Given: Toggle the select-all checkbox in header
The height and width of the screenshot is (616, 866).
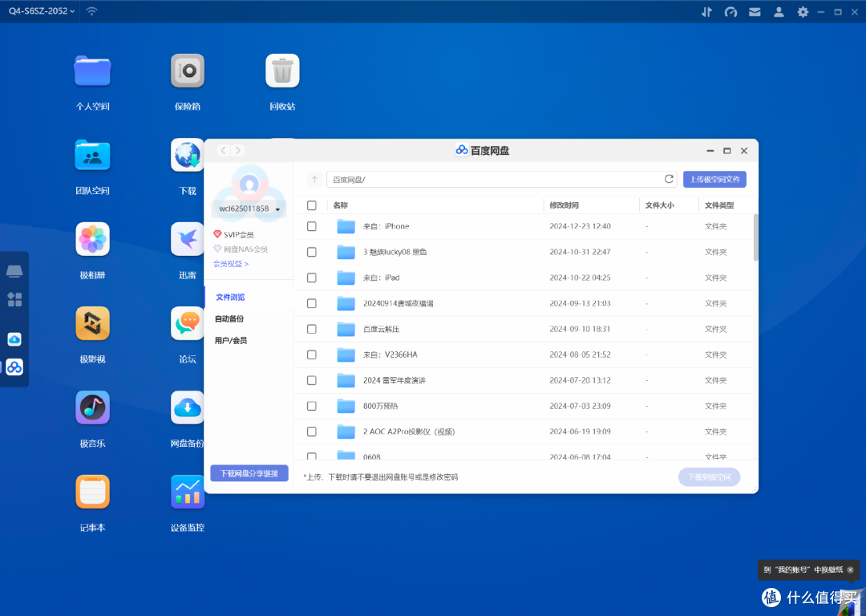Looking at the screenshot, I should [x=311, y=205].
